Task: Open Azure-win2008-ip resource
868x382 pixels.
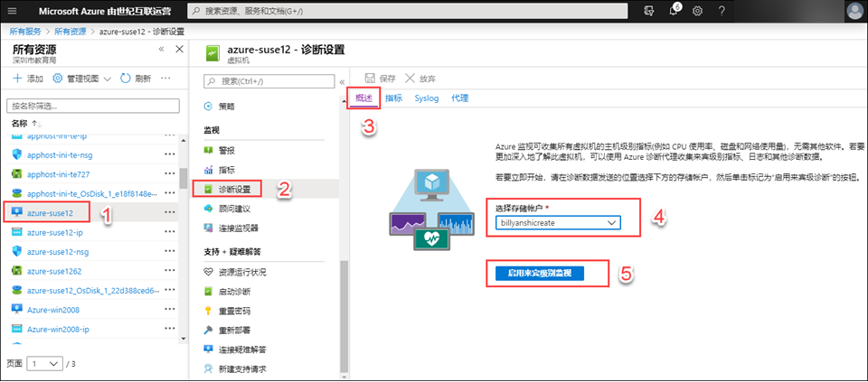Action: pos(58,330)
